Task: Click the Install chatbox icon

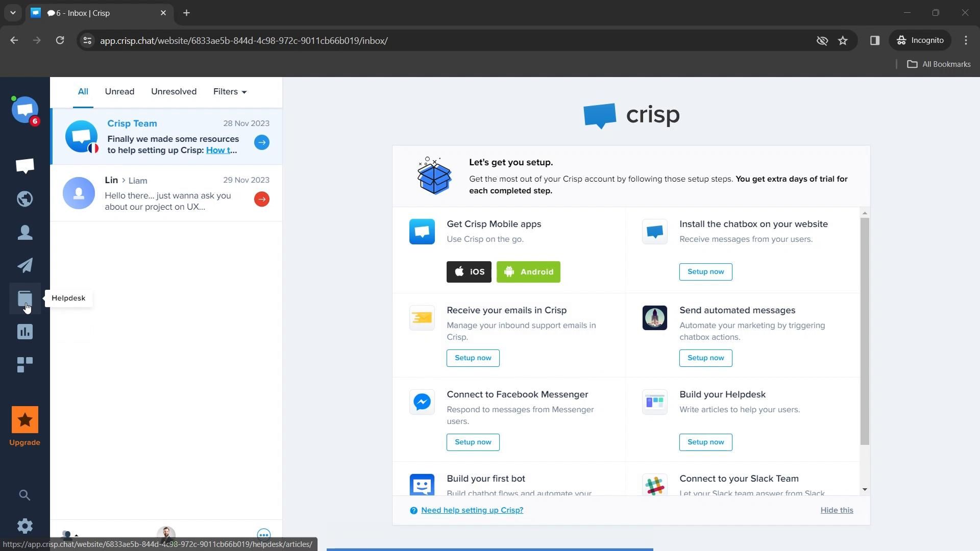Action: (x=655, y=232)
